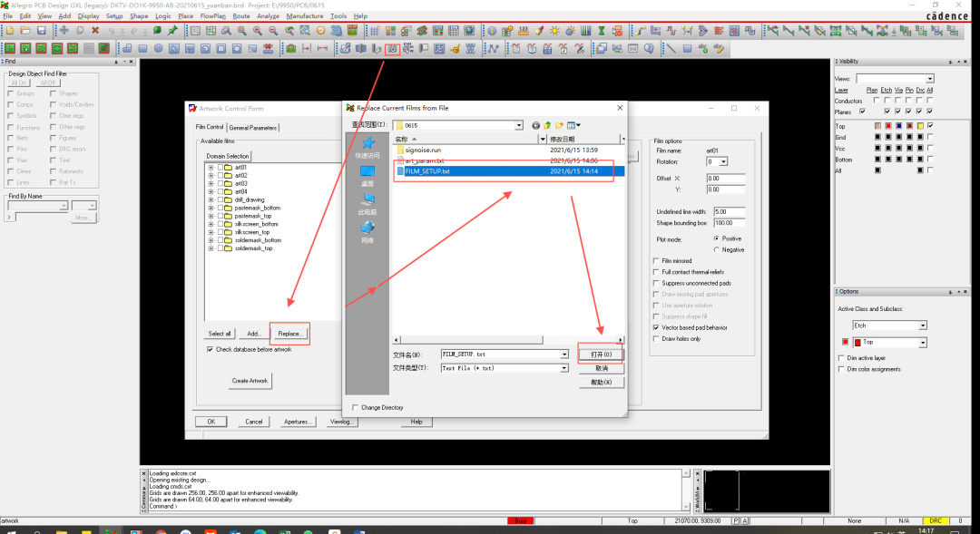Click the Add Text abc icon

tap(703, 48)
